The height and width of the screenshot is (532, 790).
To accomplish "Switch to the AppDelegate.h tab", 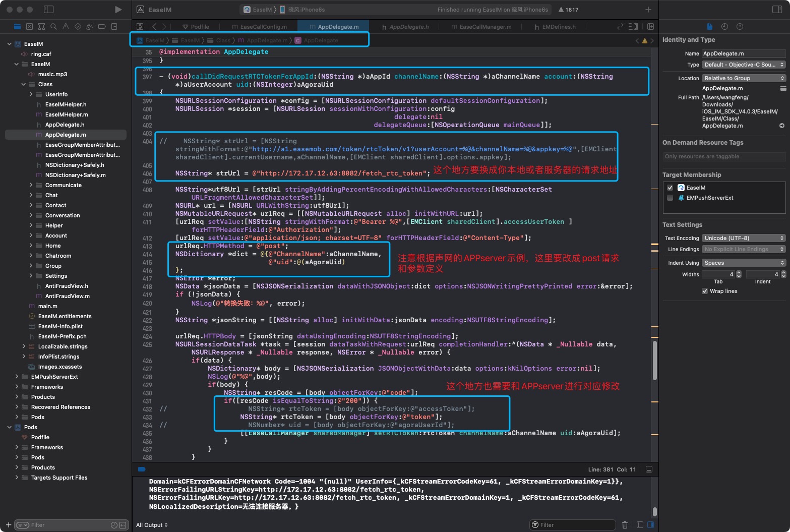I will (x=405, y=27).
